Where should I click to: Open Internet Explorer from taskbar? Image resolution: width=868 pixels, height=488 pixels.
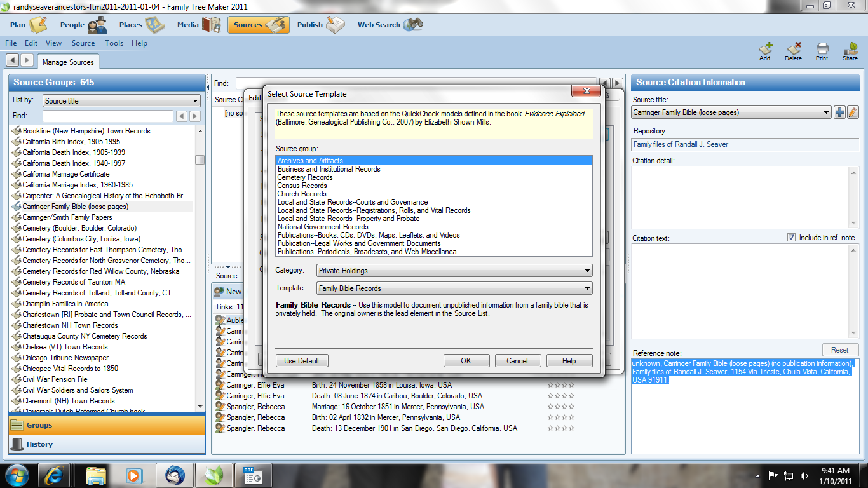55,475
